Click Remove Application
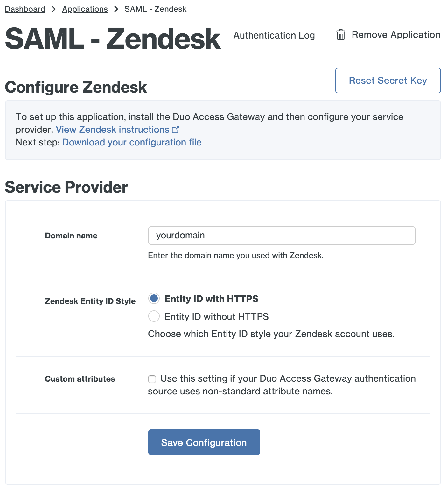Screen dimensions: 448x487 396,35
